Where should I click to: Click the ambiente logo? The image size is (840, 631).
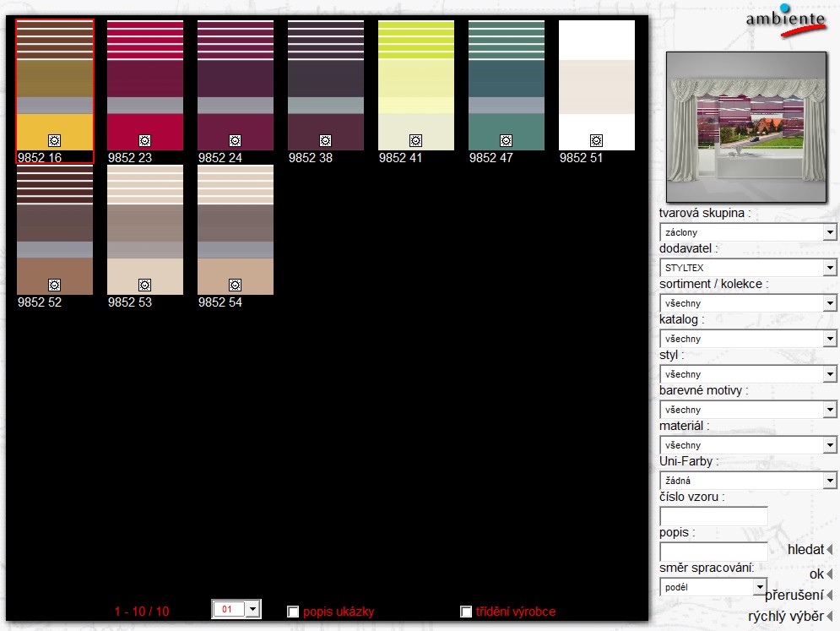pyautogui.click(x=786, y=20)
